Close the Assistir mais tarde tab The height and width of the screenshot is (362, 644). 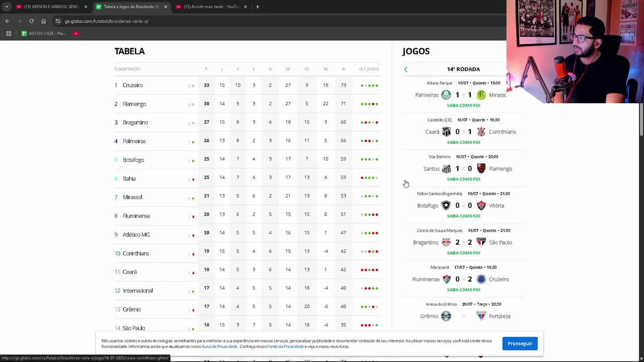coord(246,7)
